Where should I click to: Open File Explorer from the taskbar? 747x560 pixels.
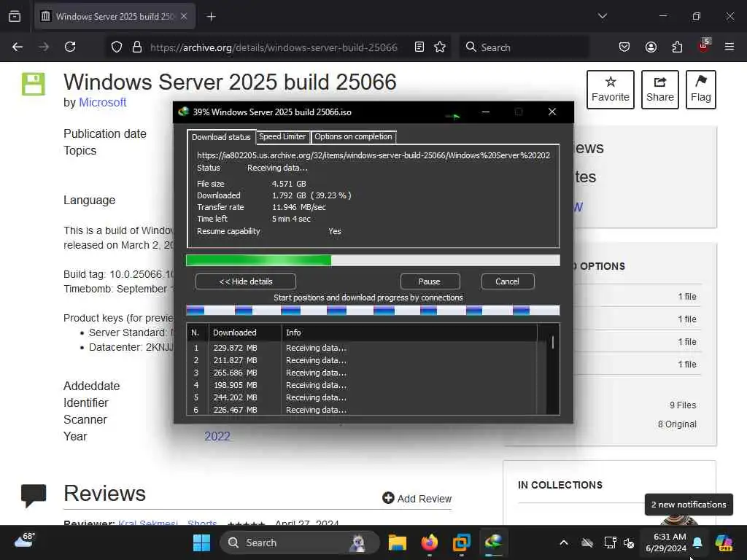coord(398,542)
